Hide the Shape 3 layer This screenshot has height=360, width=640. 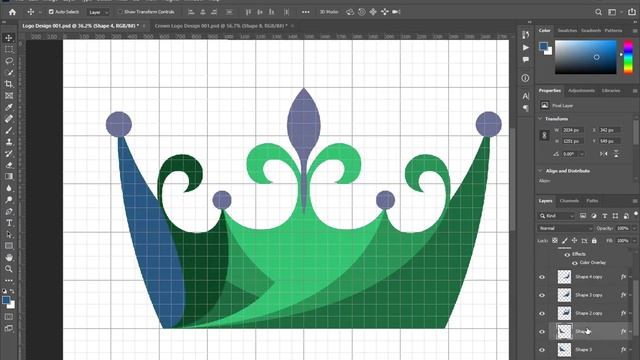point(542,350)
